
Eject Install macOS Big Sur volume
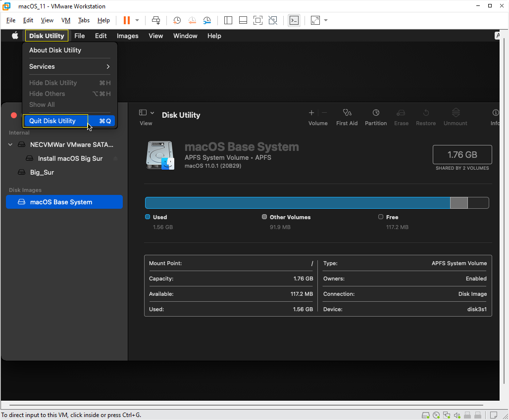tap(115, 159)
